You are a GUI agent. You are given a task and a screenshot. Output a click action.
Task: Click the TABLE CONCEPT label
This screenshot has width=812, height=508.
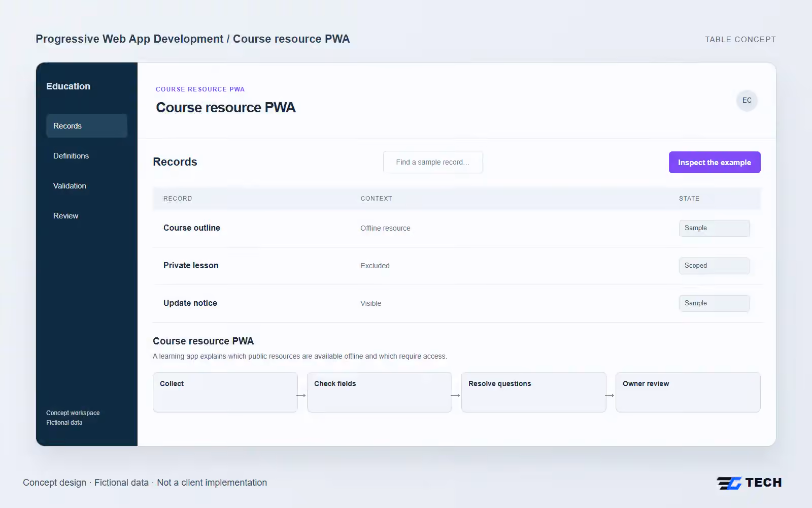click(x=740, y=40)
